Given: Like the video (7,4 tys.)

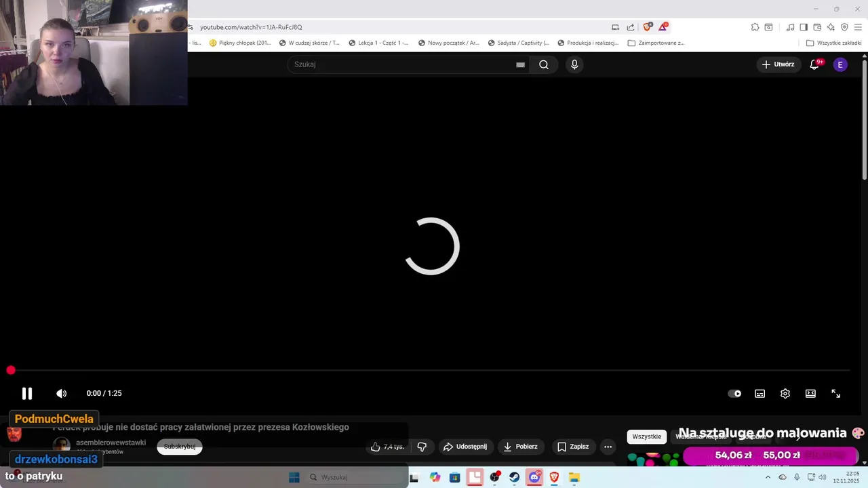Looking at the screenshot, I should tap(388, 447).
